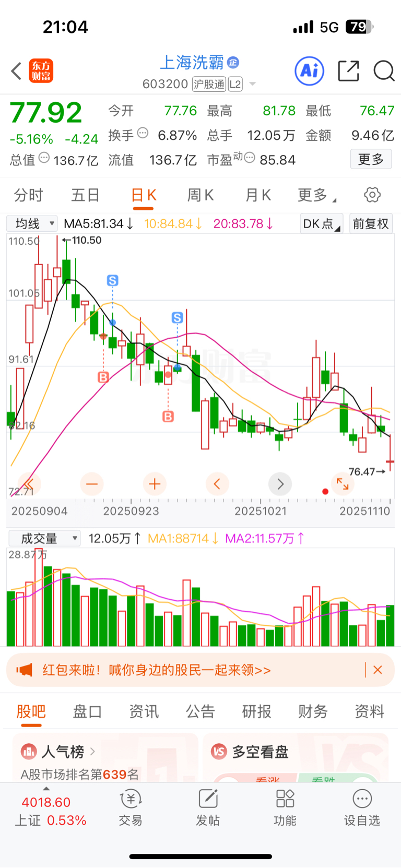Open the 人气榜 popularity card
401x868 pixels.
[x=105, y=757]
